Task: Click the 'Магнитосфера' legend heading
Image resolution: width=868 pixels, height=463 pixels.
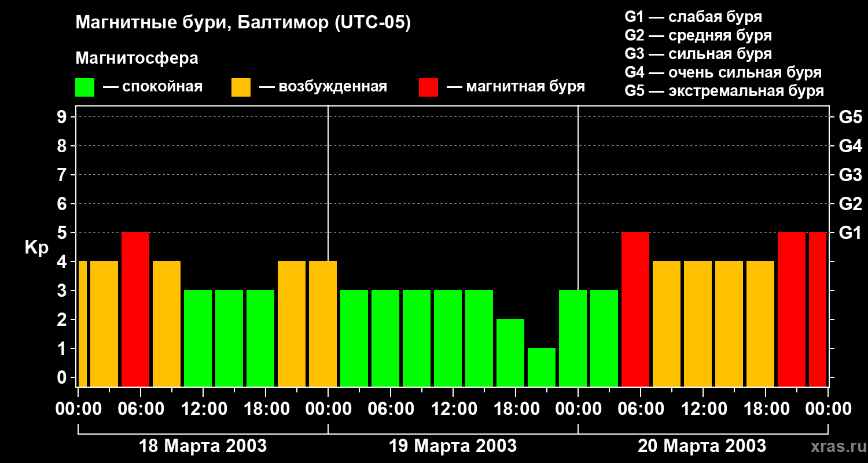Action: point(137,58)
